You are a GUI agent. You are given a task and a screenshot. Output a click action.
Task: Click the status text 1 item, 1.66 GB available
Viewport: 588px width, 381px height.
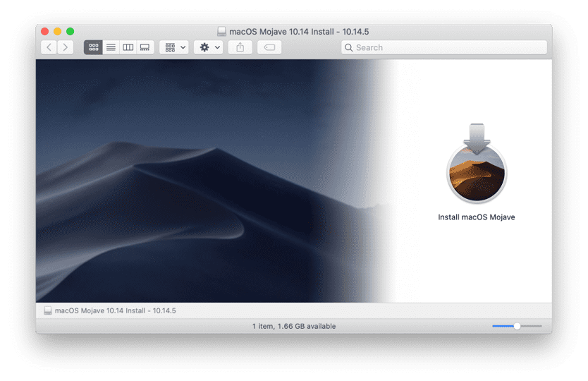(x=294, y=326)
